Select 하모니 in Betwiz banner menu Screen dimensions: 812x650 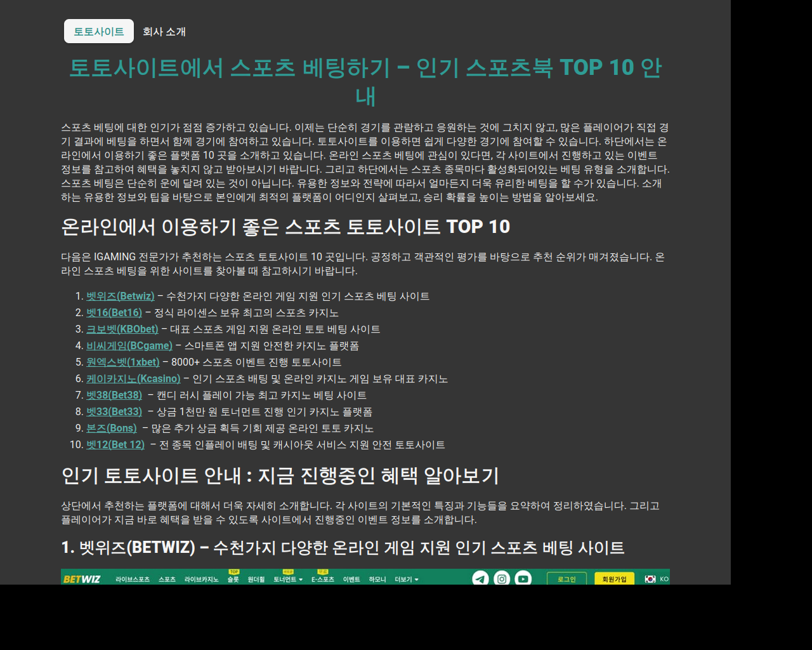(377, 580)
